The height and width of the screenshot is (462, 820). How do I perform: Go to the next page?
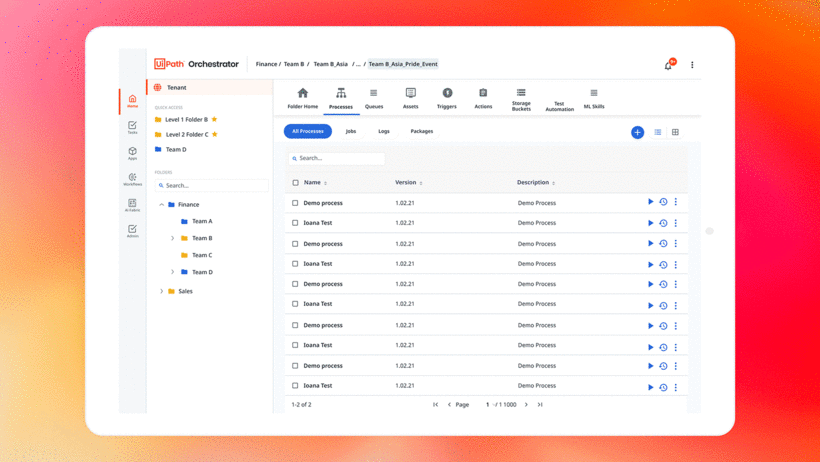526,404
